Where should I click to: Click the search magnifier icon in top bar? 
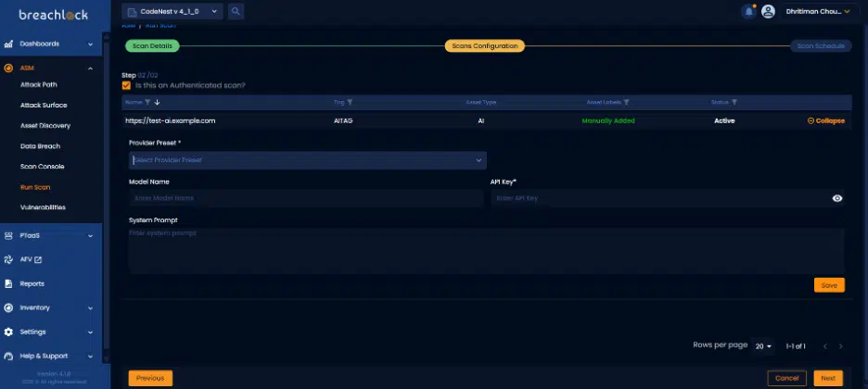[236, 11]
